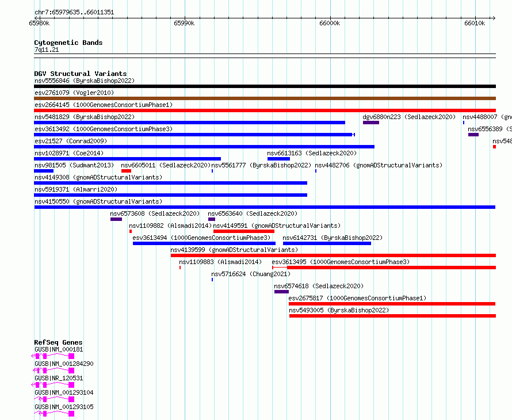Image resolution: width=512 pixels, height=420 pixels.
Task: Click the nsv6556389 purple variant bar
Action: [473, 135]
